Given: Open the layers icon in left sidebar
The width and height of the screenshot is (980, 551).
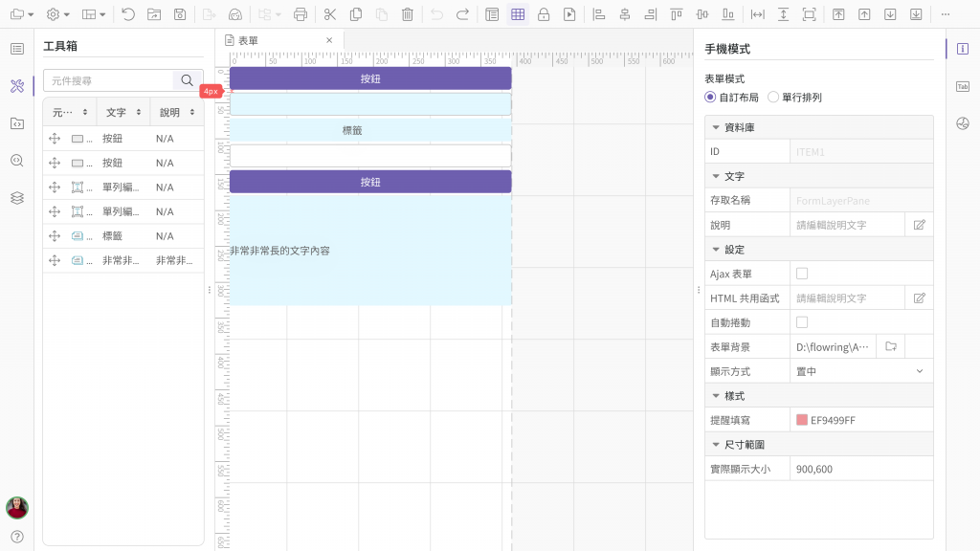Looking at the screenshot, I should point(16,197).
